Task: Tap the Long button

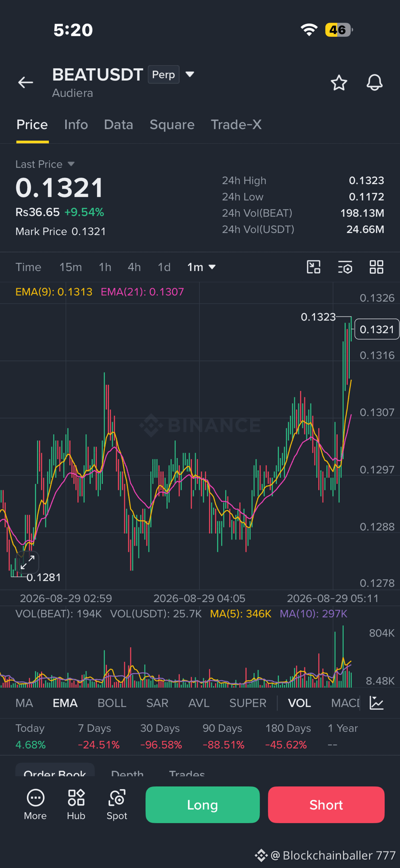Action: coord(202,805)
